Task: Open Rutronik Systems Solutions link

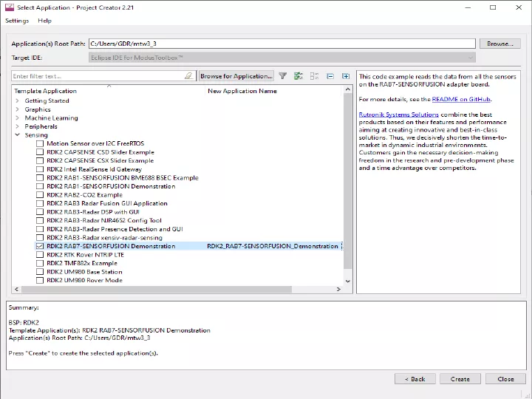Action: 399,115
